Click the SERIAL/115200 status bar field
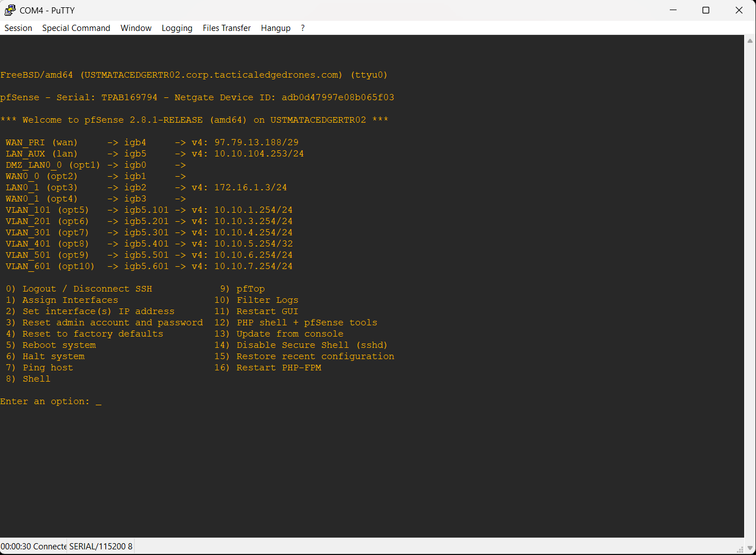Screen dimensions: 756x555 [101, 547]
